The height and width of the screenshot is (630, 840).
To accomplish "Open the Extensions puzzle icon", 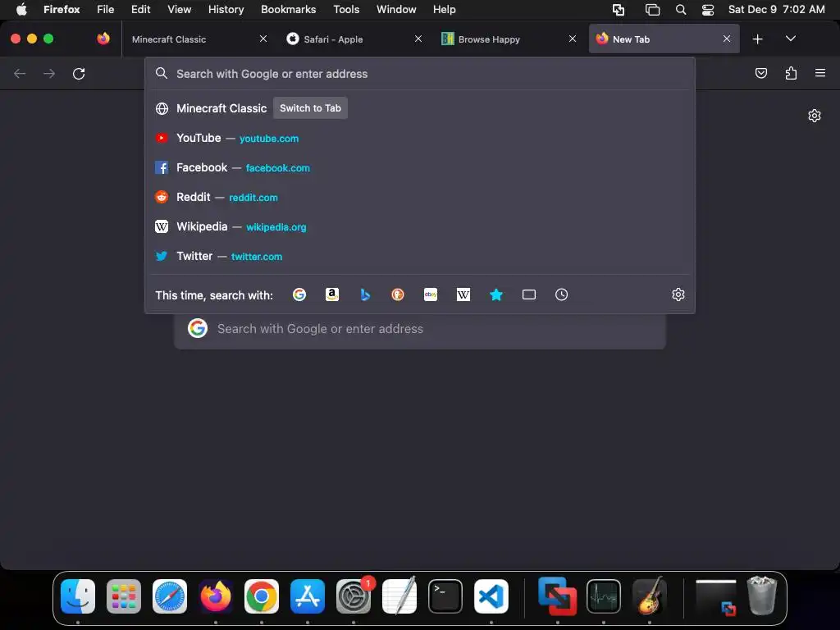I will (791, 73).
